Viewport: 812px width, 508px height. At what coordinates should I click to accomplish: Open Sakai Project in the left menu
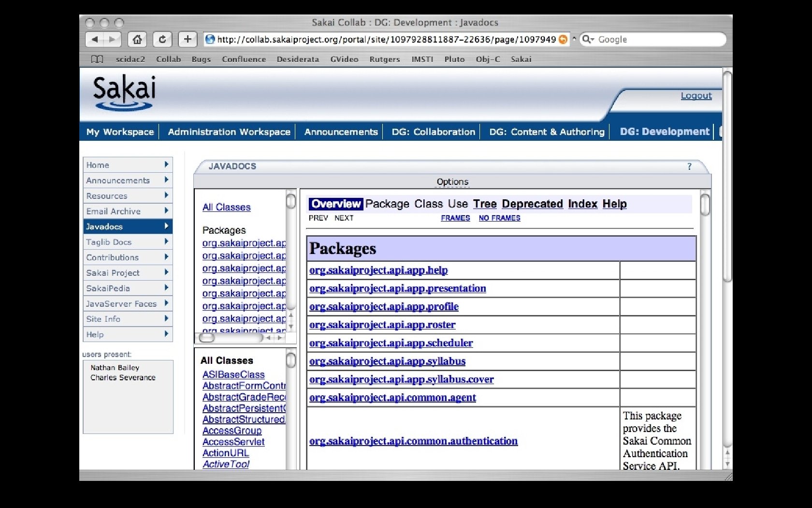[x=128, y=273]
